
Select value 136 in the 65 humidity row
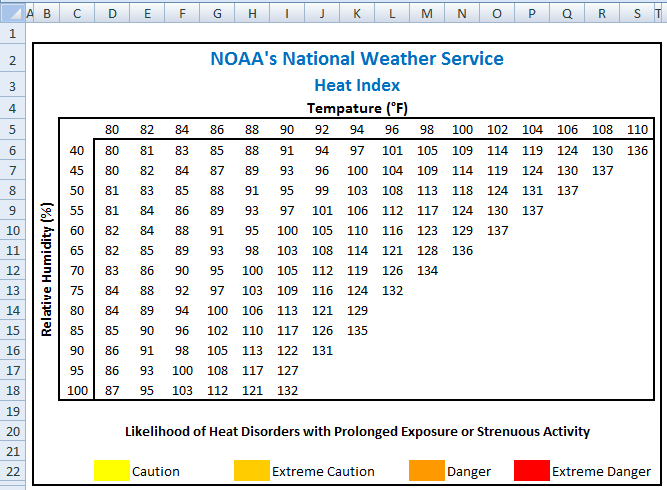coord(462,251)
